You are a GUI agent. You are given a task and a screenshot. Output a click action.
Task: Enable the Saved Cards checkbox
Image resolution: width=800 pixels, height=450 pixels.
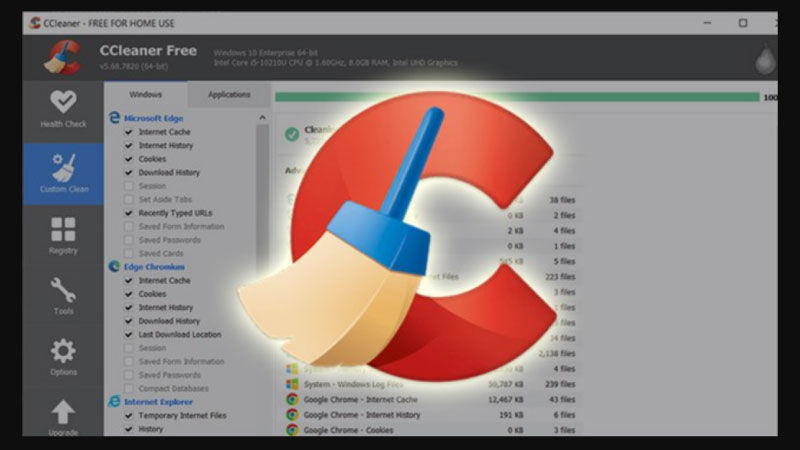[x=129, y=253]
